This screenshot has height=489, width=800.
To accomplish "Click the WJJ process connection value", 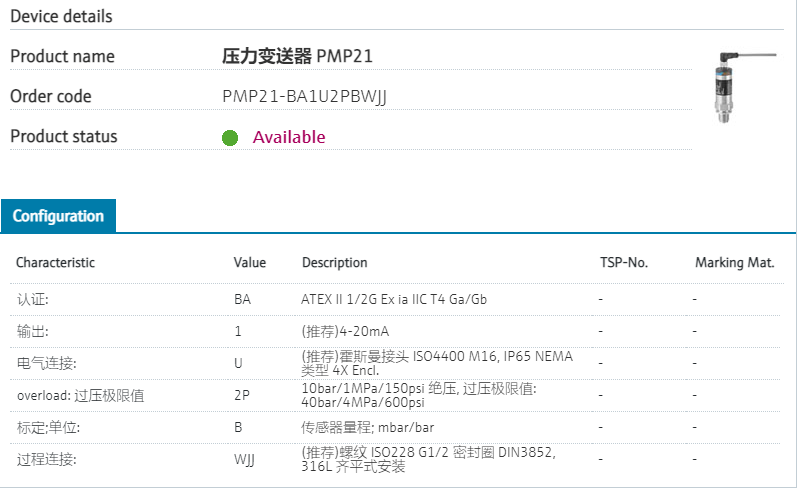I will click(x=245, y=459).
